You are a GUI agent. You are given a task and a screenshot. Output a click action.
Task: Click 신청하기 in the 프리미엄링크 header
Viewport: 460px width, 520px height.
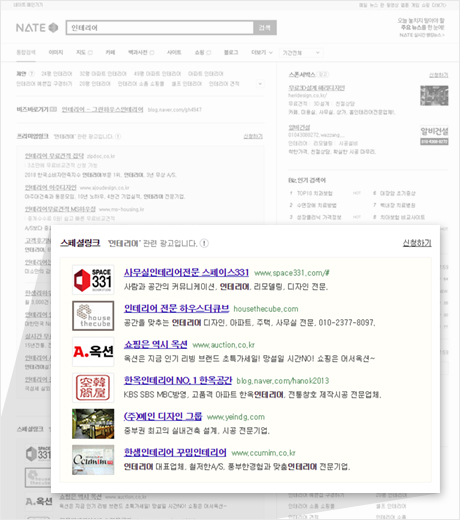point(253,136)
